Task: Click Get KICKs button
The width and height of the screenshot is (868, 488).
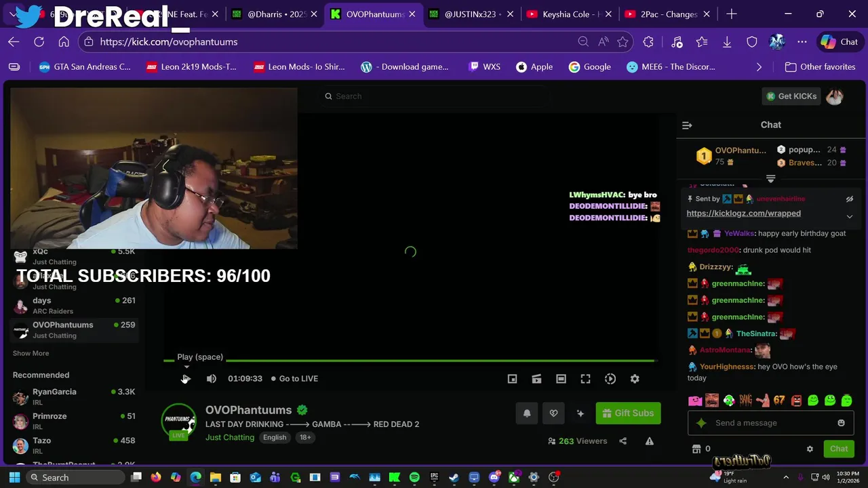Action: (x=791, y=96)
